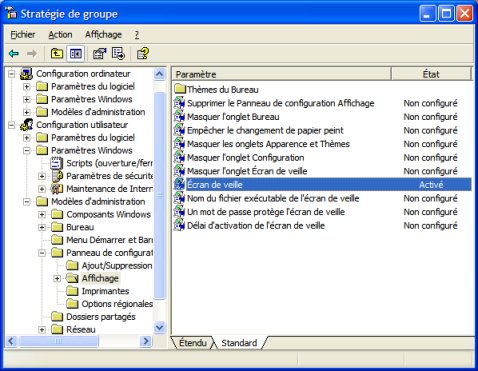Viewport: 478px width, 371px height.
Task: Click the Configuration ordinateur computer icon
Action: point(26,74)
